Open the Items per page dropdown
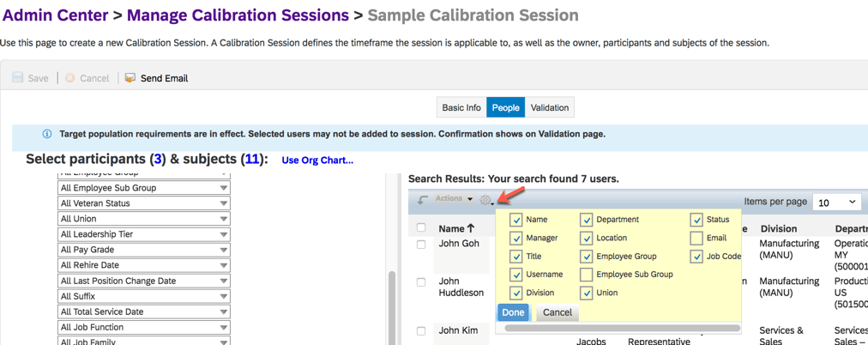This screenshot has height=345, width=868. pos(835,203)
